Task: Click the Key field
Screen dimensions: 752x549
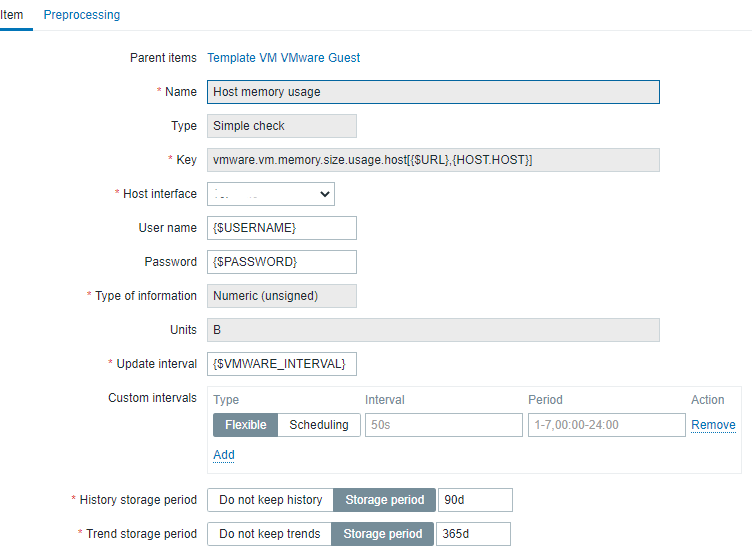Action: (433, 160)
